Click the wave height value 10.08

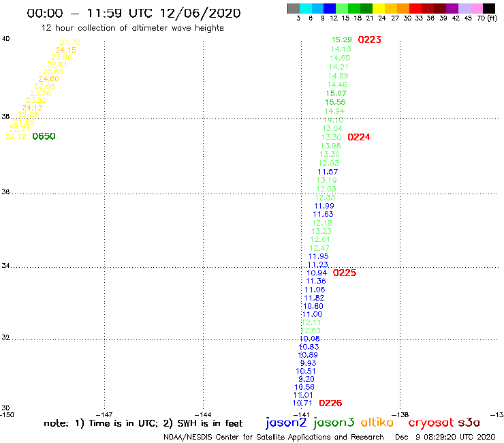(x=309, y=339)
